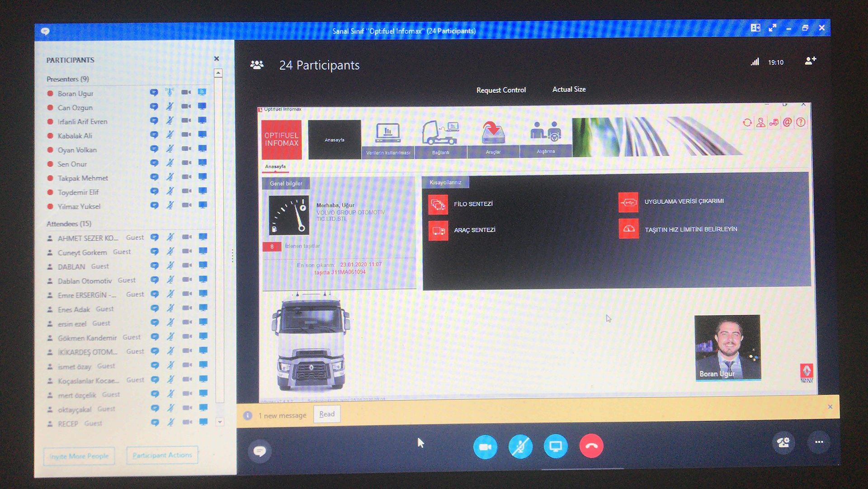The image size is (868, 489).
Task: Open the conversation chat bubble icon
Action: pyautogui.click(x=259, y=451)
